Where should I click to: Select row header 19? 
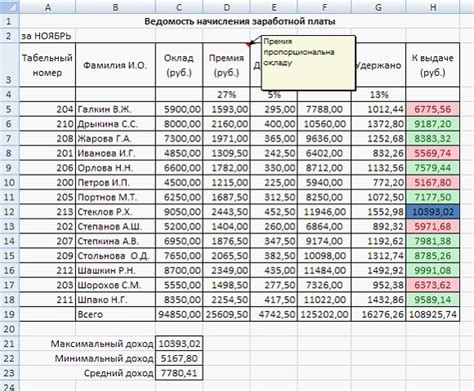click(x=9, y=314)
